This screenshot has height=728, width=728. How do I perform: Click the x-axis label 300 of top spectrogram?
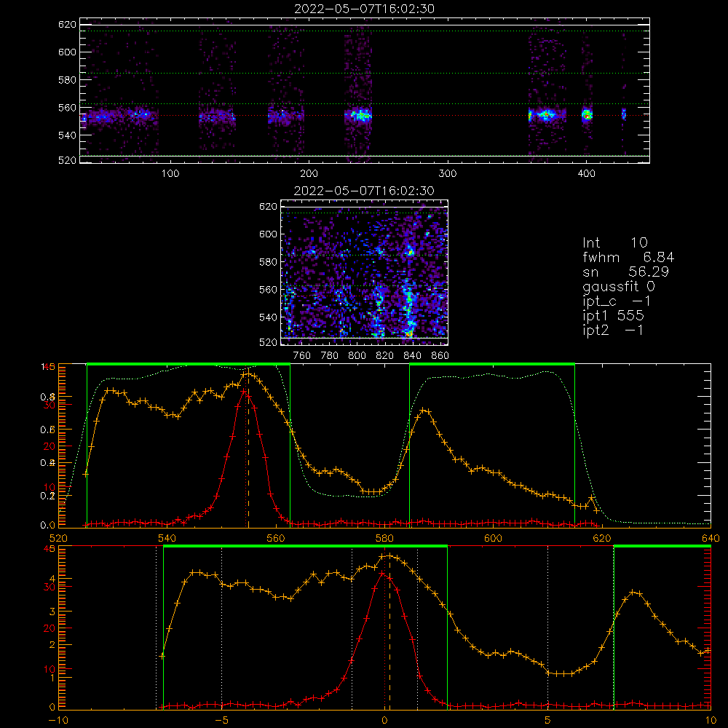point(448,174)
